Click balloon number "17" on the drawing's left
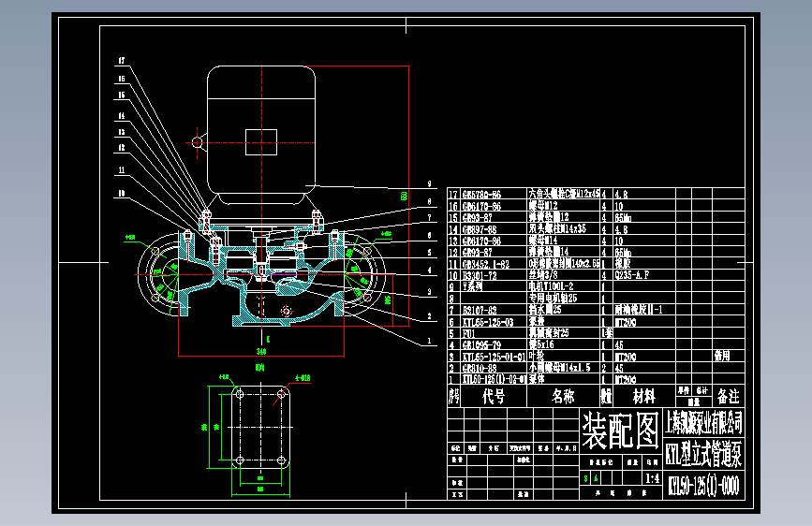The width and height of the screenshot is (812, 526). point(121,61)
